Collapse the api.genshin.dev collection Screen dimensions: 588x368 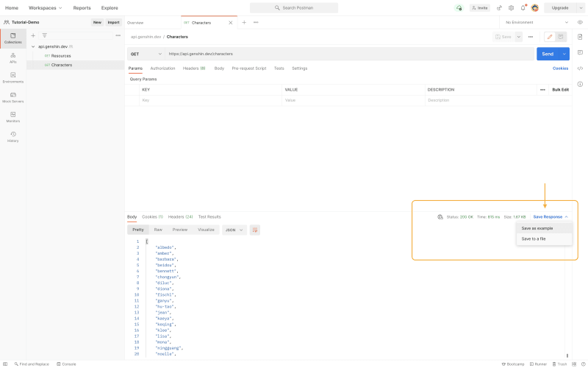[33, 46]
